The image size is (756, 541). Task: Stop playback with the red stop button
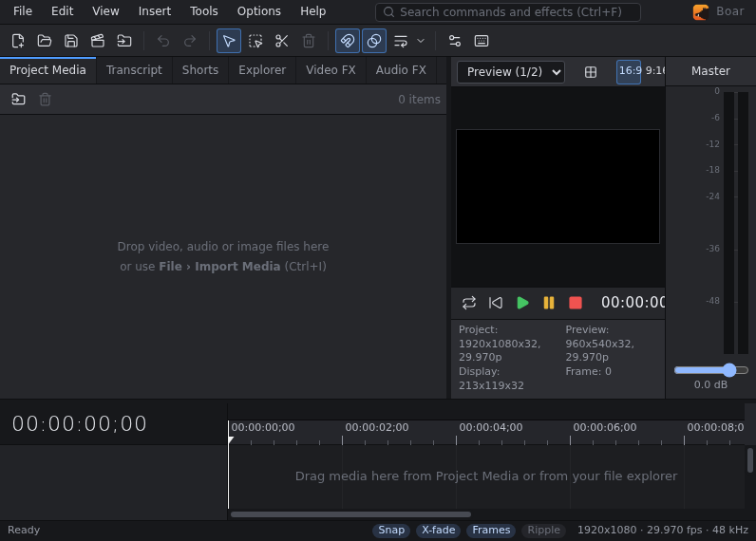(x=576, y=303)
